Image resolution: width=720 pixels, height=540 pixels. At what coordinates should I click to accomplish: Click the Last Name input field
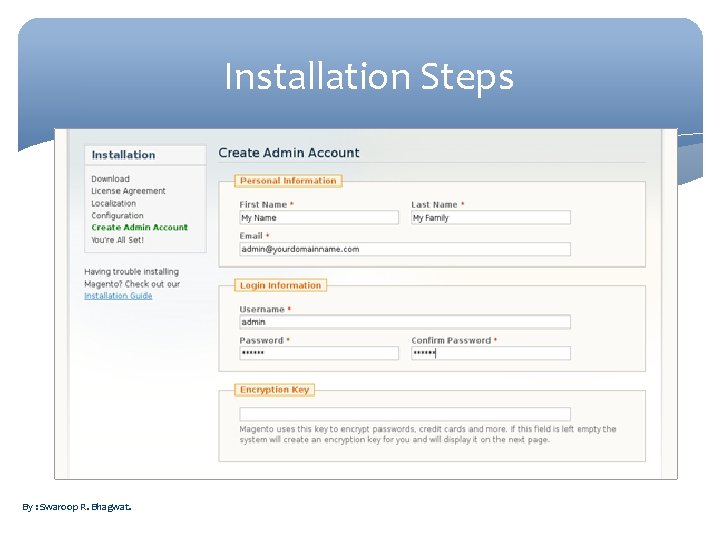pyautogui.click(x=491, y=218)
